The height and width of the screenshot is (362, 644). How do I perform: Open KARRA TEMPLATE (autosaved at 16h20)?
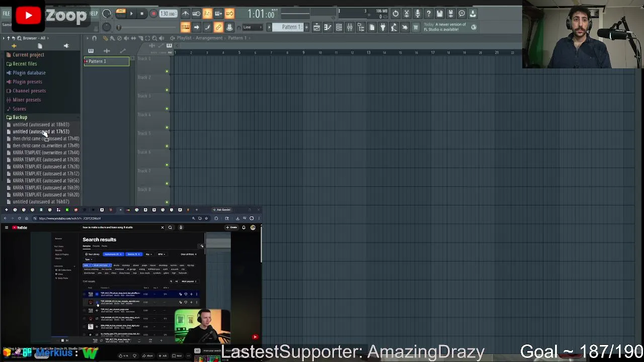[46, 195]
